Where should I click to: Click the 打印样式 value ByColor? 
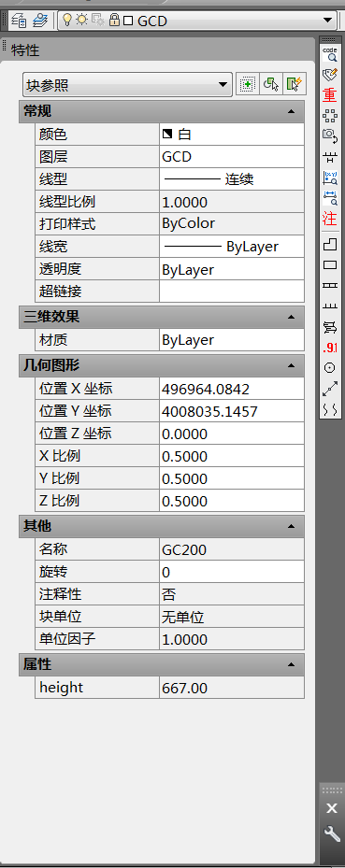(232, 223)
